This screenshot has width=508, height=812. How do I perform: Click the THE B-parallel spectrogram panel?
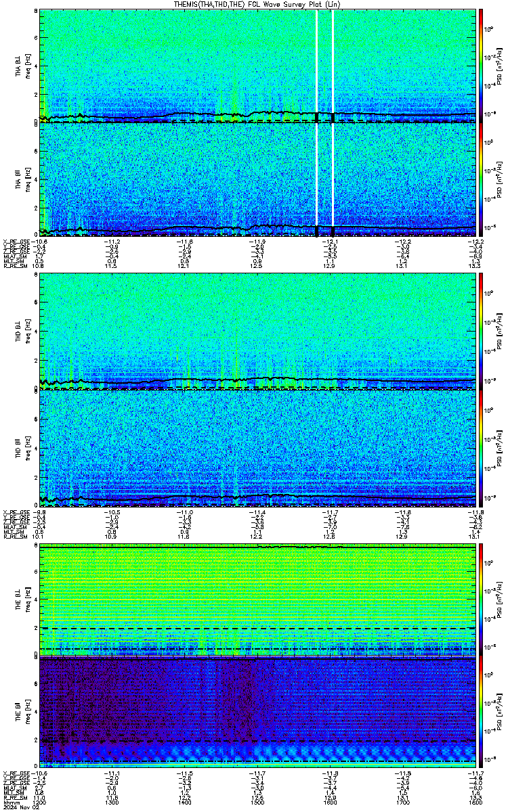coord(258,713)
